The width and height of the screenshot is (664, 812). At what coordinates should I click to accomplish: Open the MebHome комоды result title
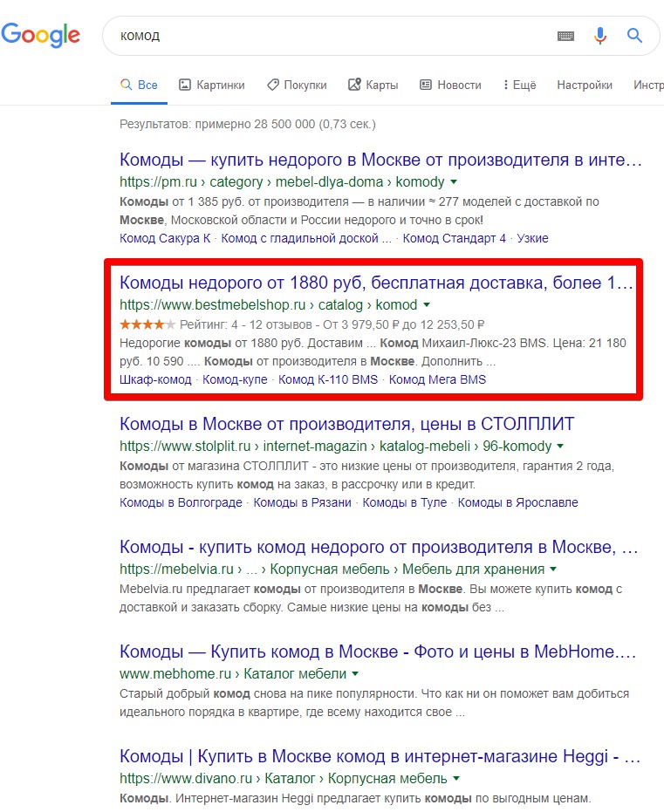(x=379, y=652)
